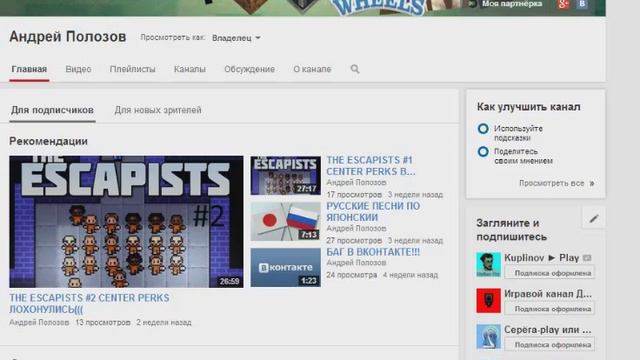This screenshot has width=640, height=360.
Task: Play the large Escapists #2 video thumbnail
Action: [x=126, y=222]
